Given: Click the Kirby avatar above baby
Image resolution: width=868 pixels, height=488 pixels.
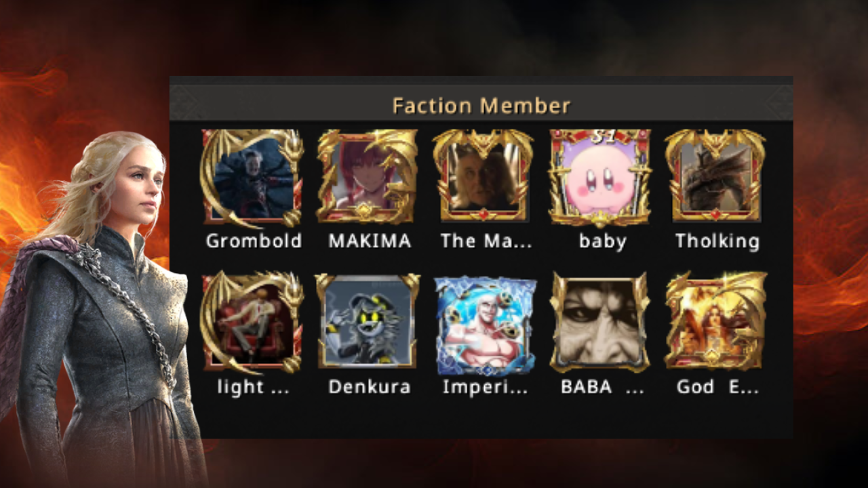Looking at the screenshot, I should [599, 178].
